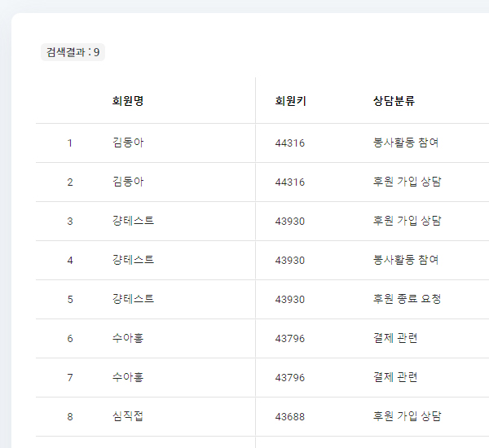Screen dimensions: 489x448
Task: Click member key 43688
Action: (290, 417)
